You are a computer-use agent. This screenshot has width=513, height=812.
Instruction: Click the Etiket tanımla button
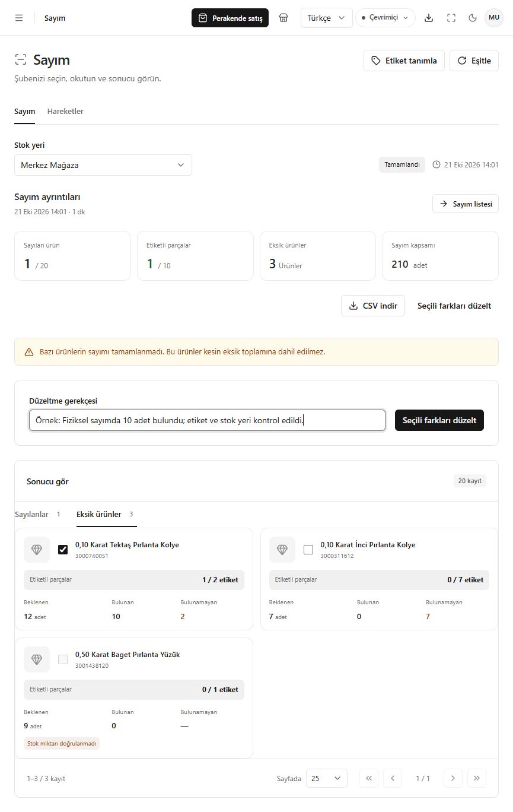(404, 61)
